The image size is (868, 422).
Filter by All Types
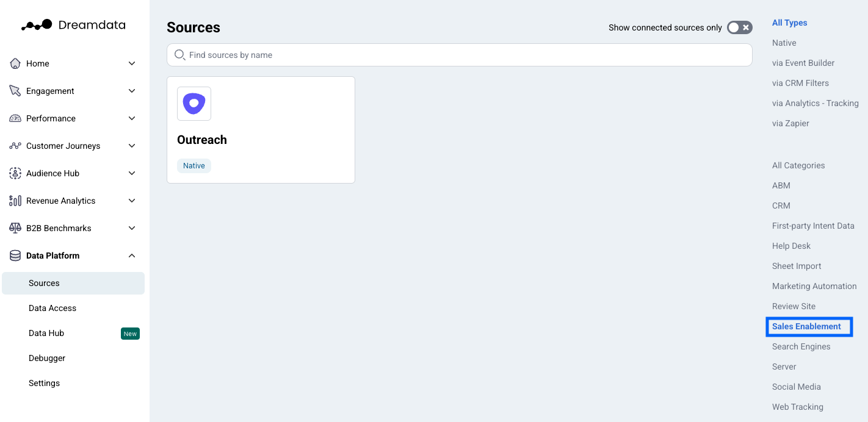(789, 23)
